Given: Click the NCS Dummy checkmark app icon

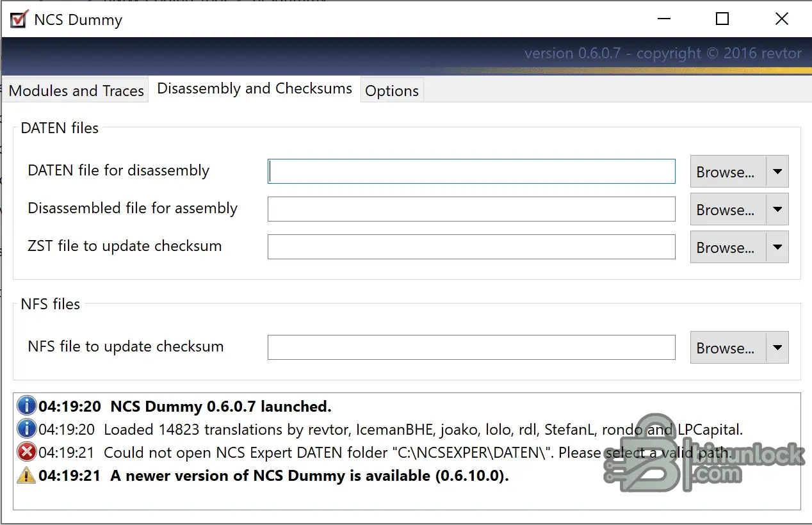Looking at the screenshot, I should click(x=19, y=19).
